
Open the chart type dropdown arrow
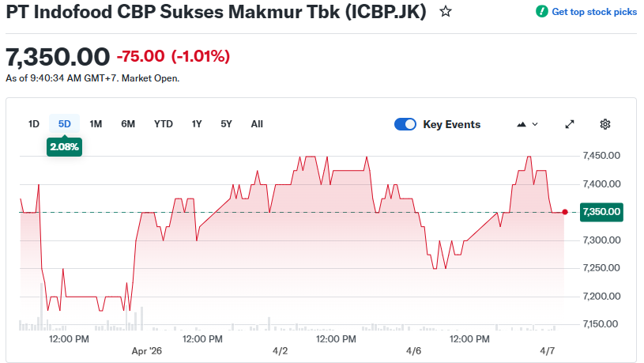coord(535,124)
